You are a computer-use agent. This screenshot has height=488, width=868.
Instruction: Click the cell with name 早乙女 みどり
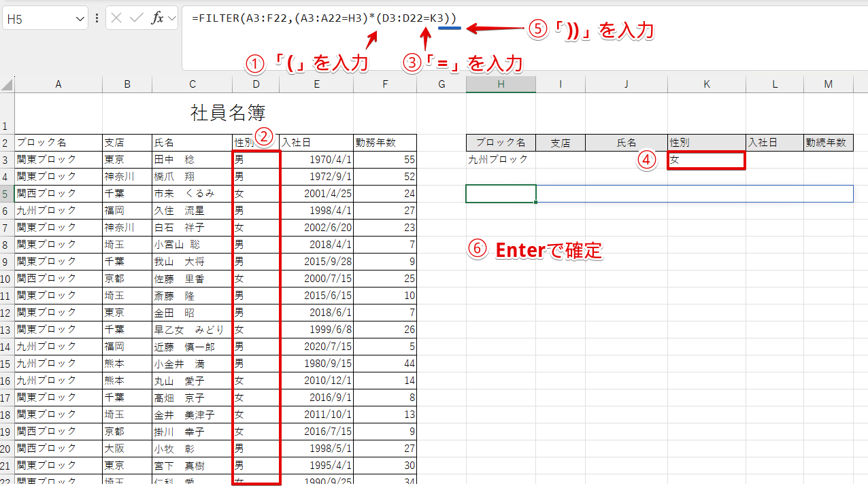tap(193, 330)
